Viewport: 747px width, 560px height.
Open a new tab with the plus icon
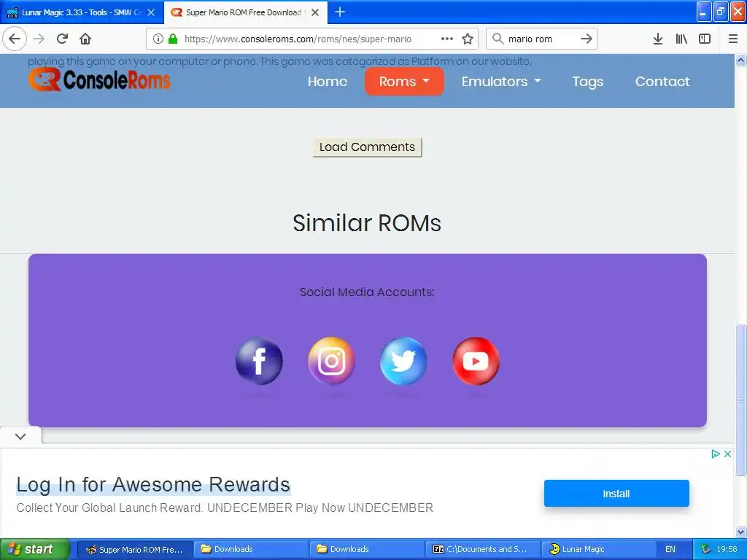pyautogui.click(x=340, y=12)
